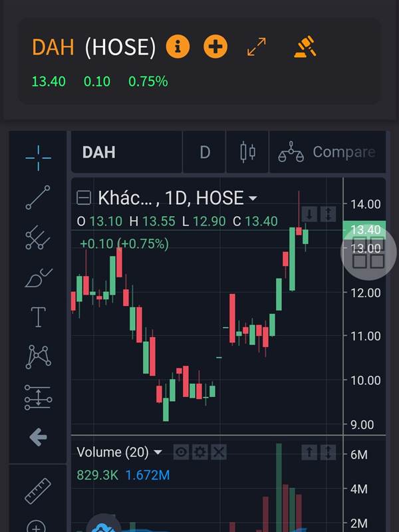Viewport: 399px width, 532px height.
Task: Select the pitchfork drawing tool
Action: coord(38,237)
